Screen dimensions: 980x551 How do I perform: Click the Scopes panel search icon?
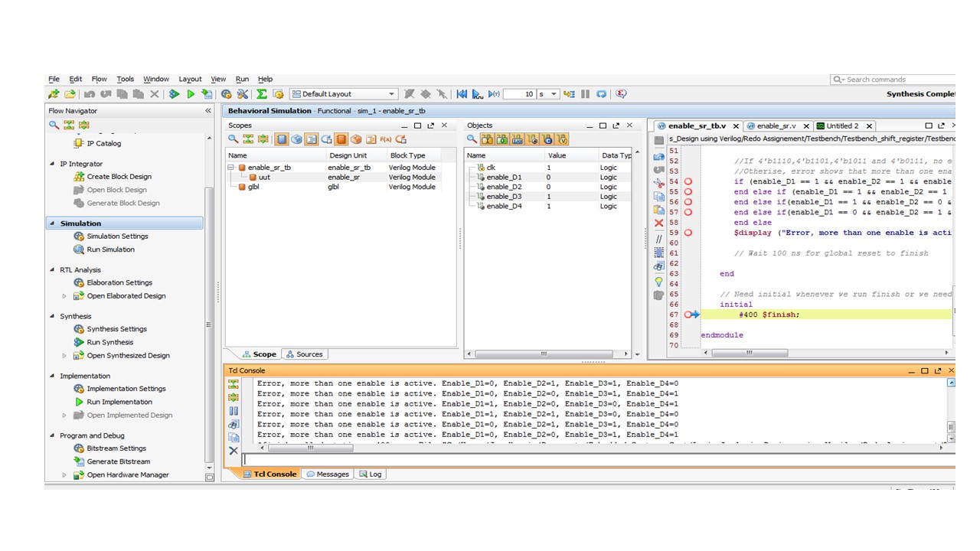tap(234, 139)
